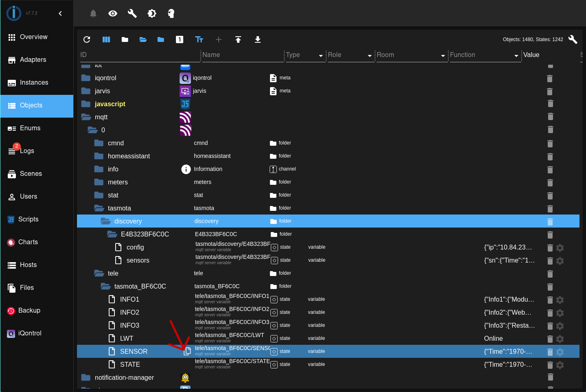Open column configuration with the wrench near Objects counter
This screenshot has width=586, height=392.
coord(573,39)
